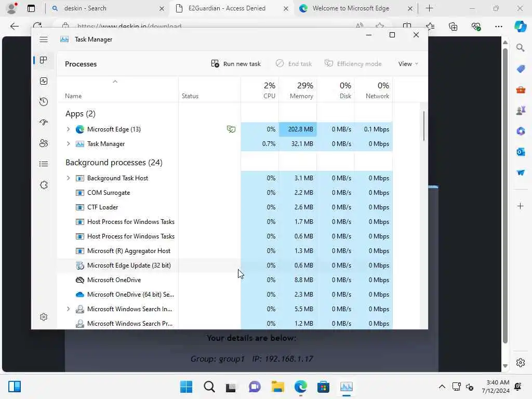The height and width of the screenshot is (399, 532).
Task: Open Edge sidebar settings gear
Action: (520, 363)
